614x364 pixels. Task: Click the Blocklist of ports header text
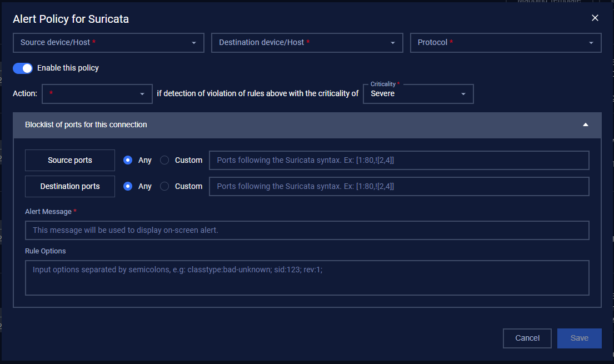[86, 124]
